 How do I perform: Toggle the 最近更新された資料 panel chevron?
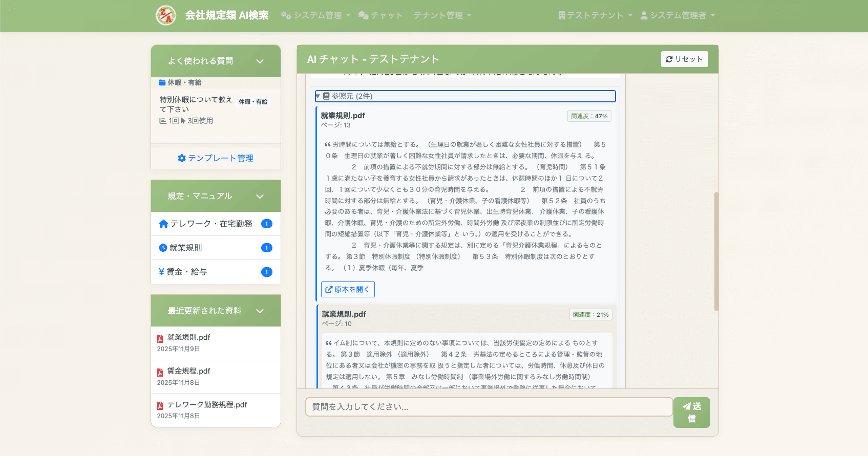260,311
